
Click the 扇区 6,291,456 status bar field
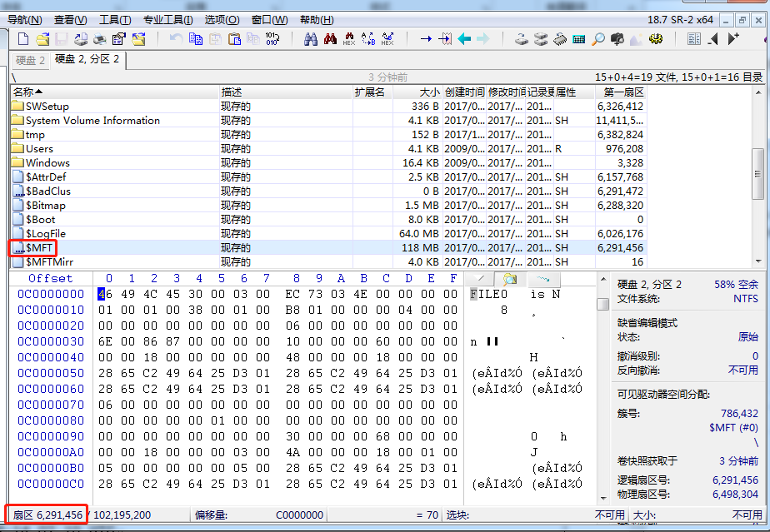coord(47,515)
